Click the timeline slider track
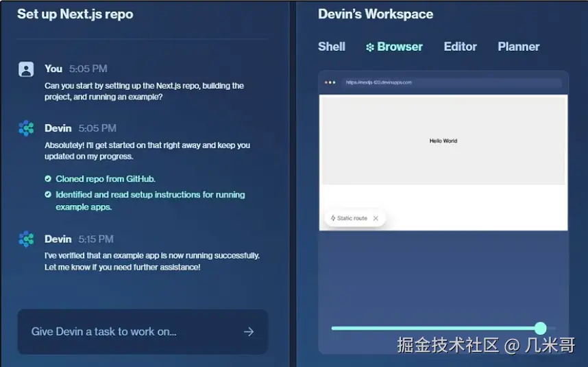The width and height of the screenshot is (588, 367). [x=443, y=329]
